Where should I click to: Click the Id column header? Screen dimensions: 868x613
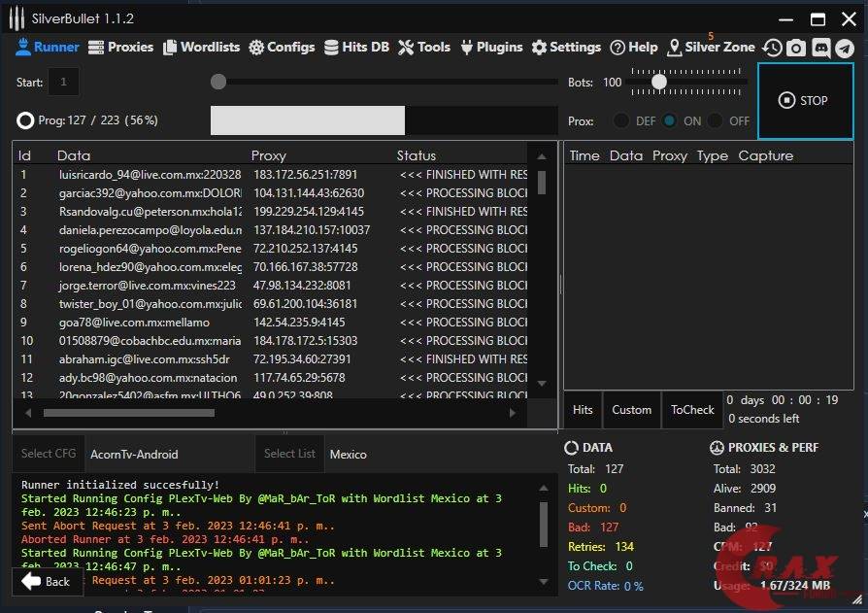click(24, 155)
